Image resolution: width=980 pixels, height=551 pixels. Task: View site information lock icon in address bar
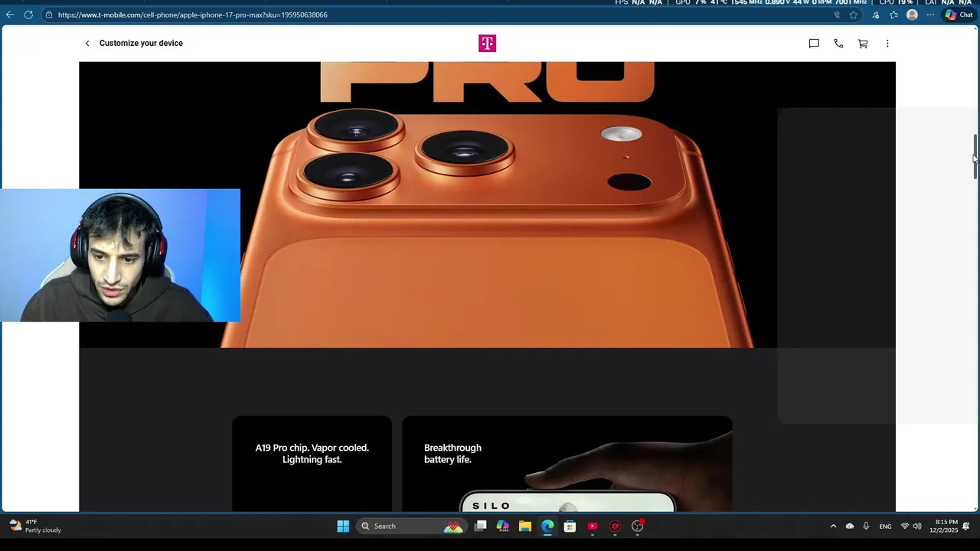coord(48,15)
